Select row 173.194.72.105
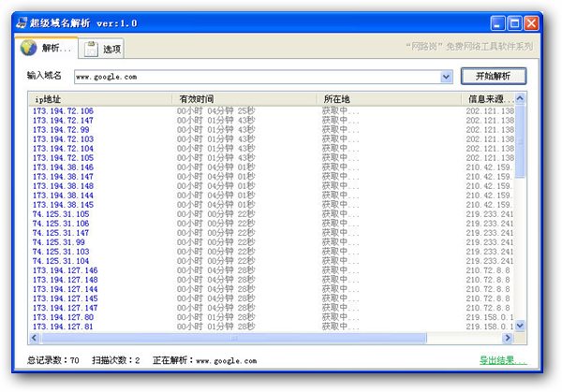This screenshot has width=562, height=392. (272, 158)
